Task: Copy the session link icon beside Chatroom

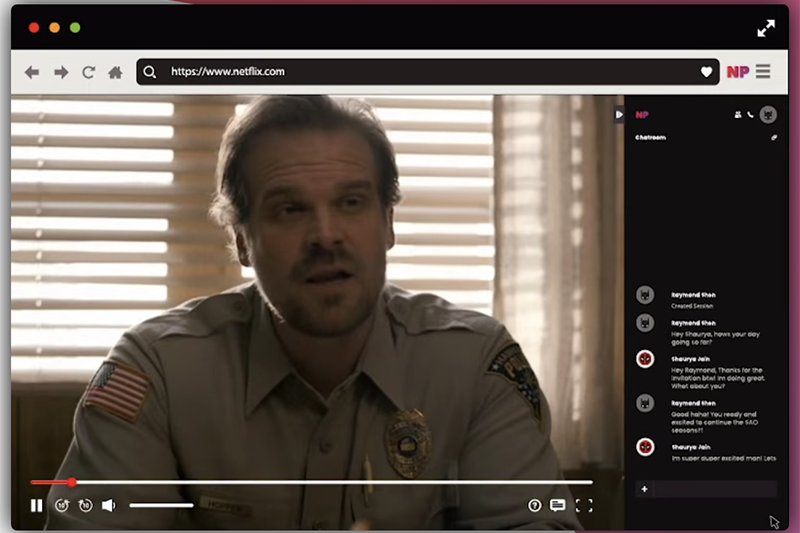Action: coord(774,137)
